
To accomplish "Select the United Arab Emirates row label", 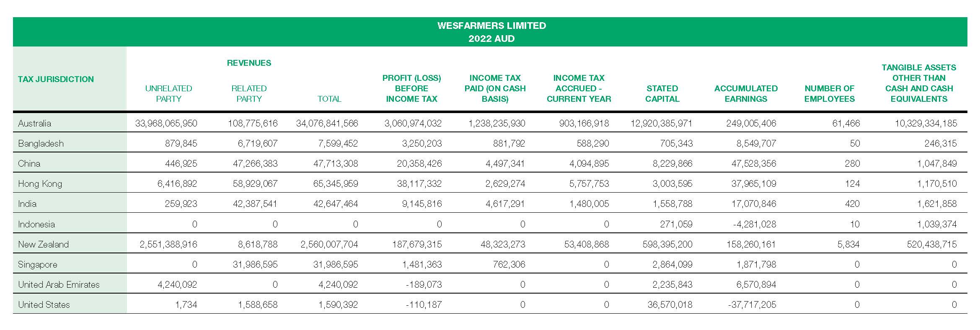I will pos(59,284).
